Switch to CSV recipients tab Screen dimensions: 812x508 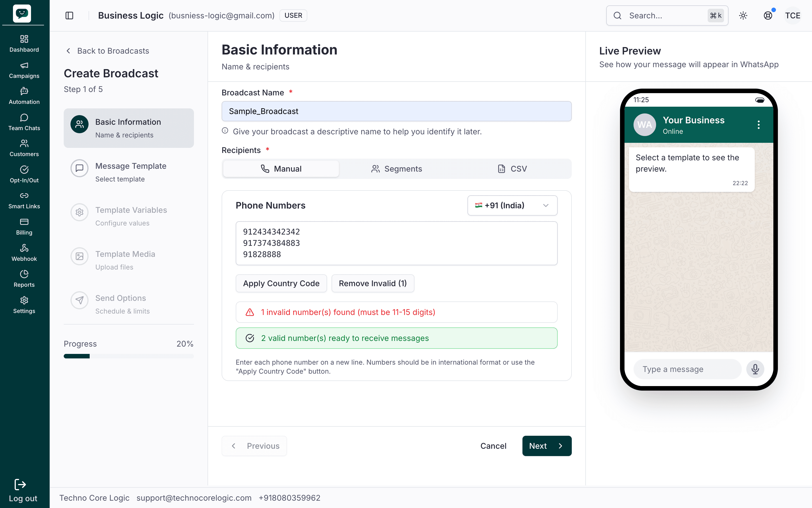[512, 169]
